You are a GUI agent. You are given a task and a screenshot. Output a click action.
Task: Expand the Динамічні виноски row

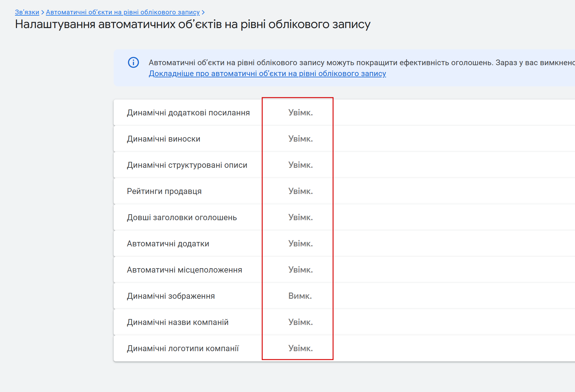click(164, 139)
